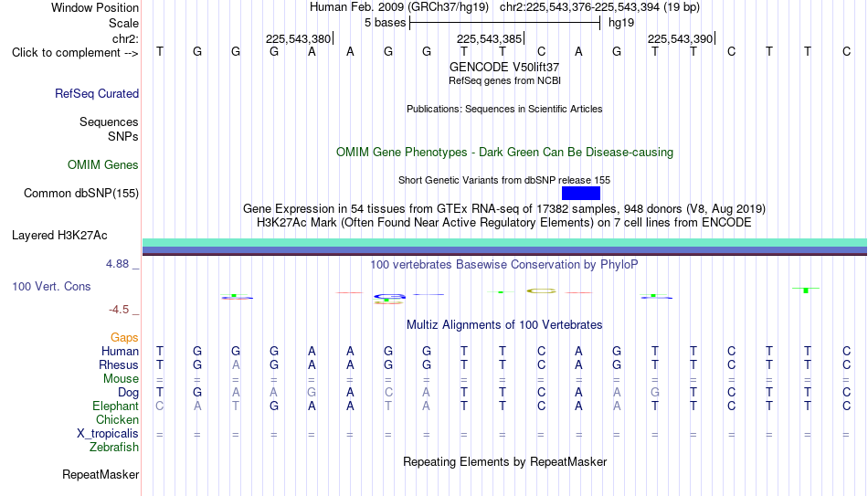The image size is (868, 496).
Task: Select the Chicken alignment row label
Action: (x=117, y=419)
